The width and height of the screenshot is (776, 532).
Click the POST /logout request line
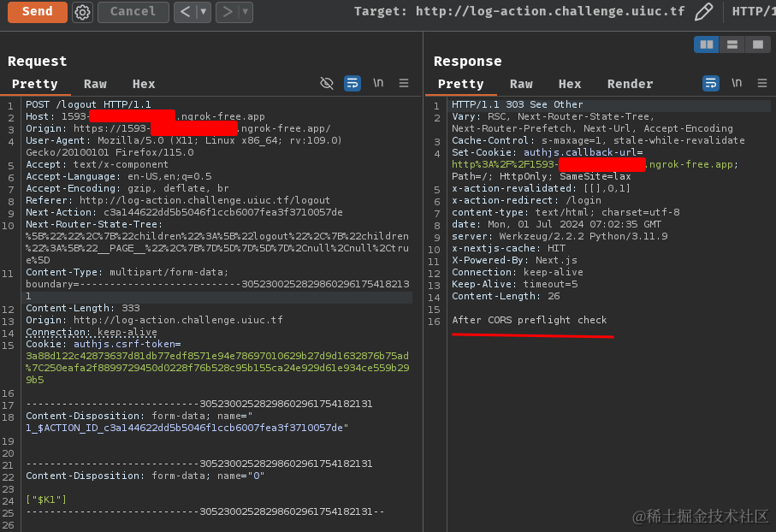(x=88, y=104)
